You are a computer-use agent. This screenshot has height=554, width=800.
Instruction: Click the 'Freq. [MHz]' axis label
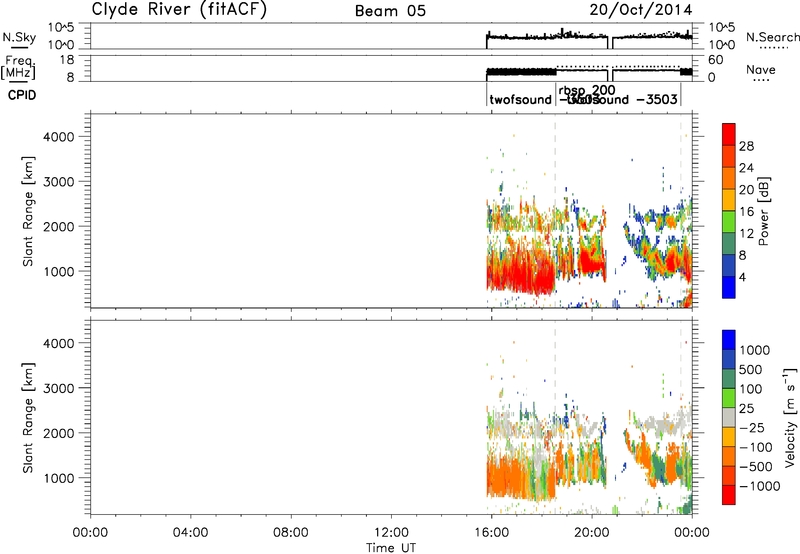(18, 67)
